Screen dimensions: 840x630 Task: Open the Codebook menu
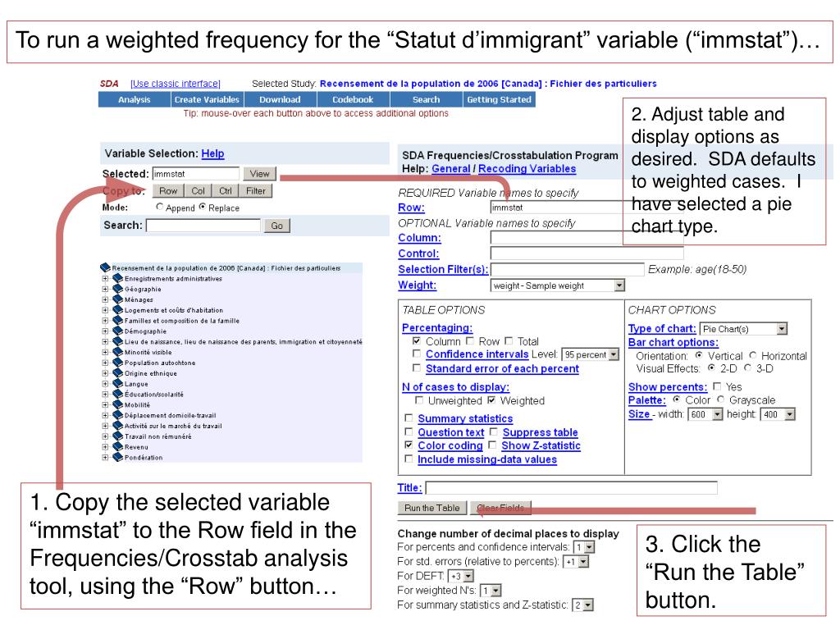(x=353, y=99)
